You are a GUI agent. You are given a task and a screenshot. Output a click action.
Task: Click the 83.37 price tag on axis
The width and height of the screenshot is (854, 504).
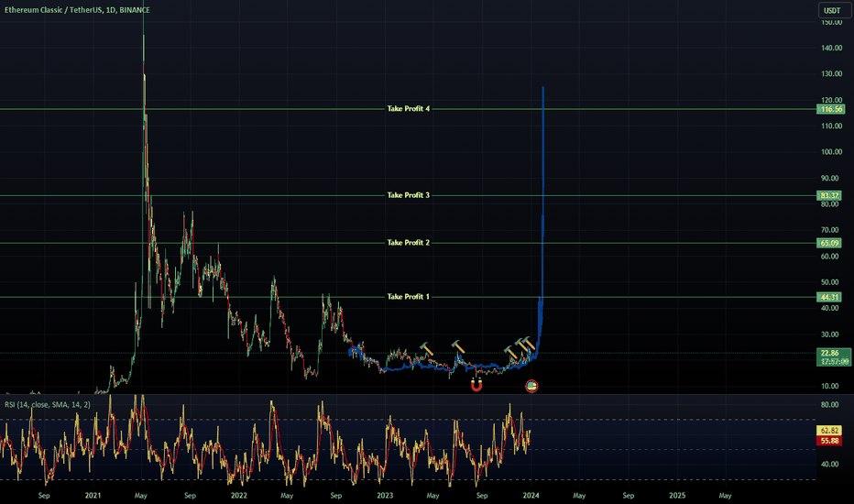coord(829,195)
